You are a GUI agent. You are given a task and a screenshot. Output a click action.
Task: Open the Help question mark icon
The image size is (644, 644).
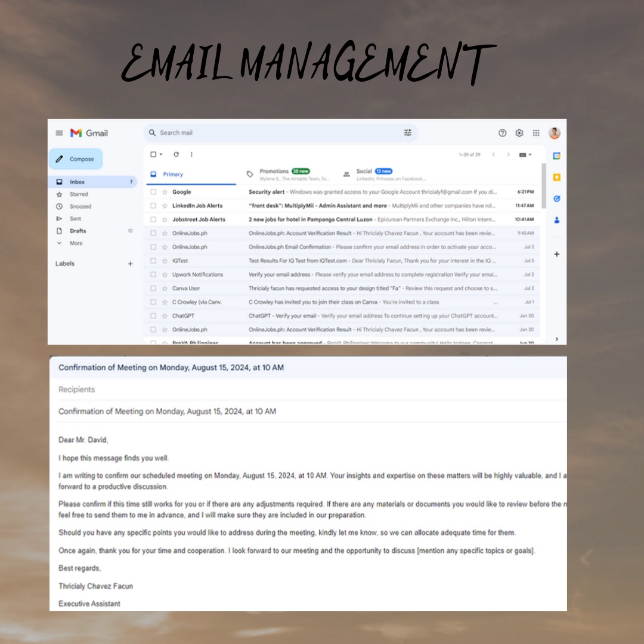502,133
